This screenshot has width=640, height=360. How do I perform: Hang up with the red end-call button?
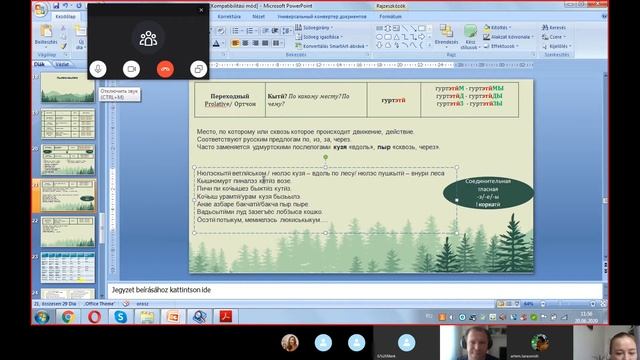165,69
